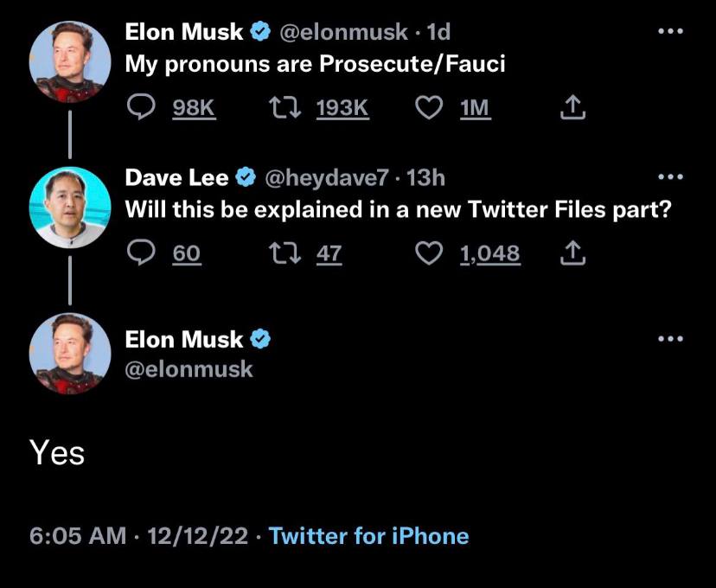Open @heydave7 profile handle
The width and height of the screenshot is (716, 588).
click(x=328, y=179)
